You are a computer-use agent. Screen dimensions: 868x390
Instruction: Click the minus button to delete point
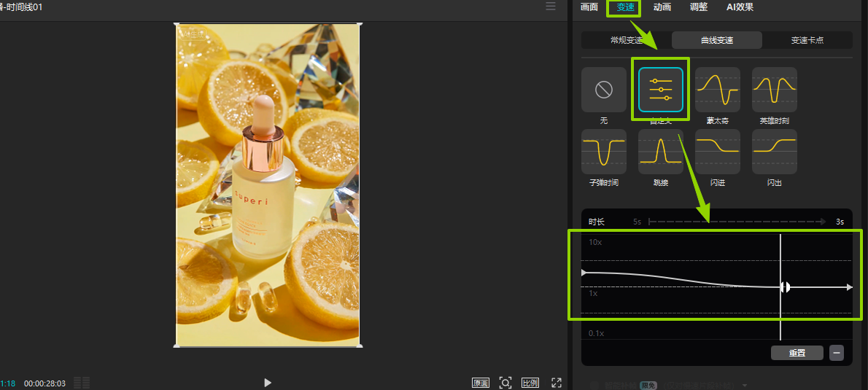(x=837, y=353)
